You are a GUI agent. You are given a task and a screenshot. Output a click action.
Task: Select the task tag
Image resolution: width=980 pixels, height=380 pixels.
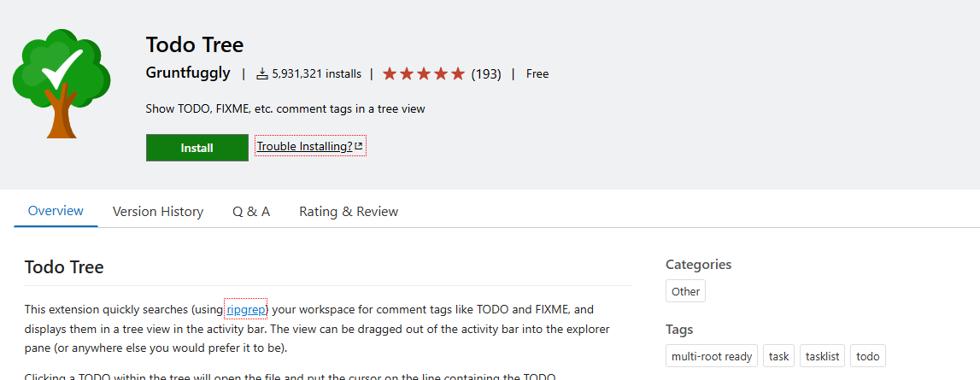pyautogui.click(x=778, y=356)
